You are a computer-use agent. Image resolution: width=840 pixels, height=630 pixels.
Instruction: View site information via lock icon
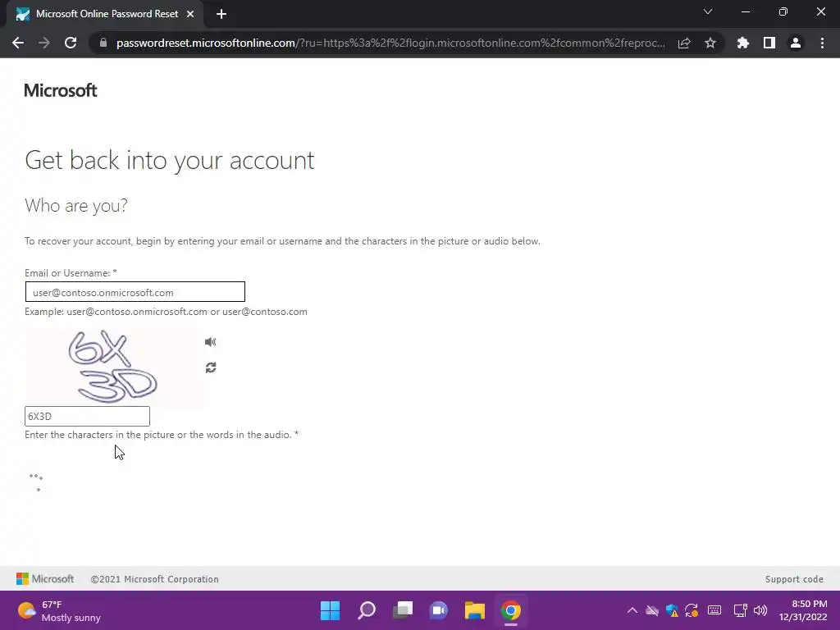point(103,43)
